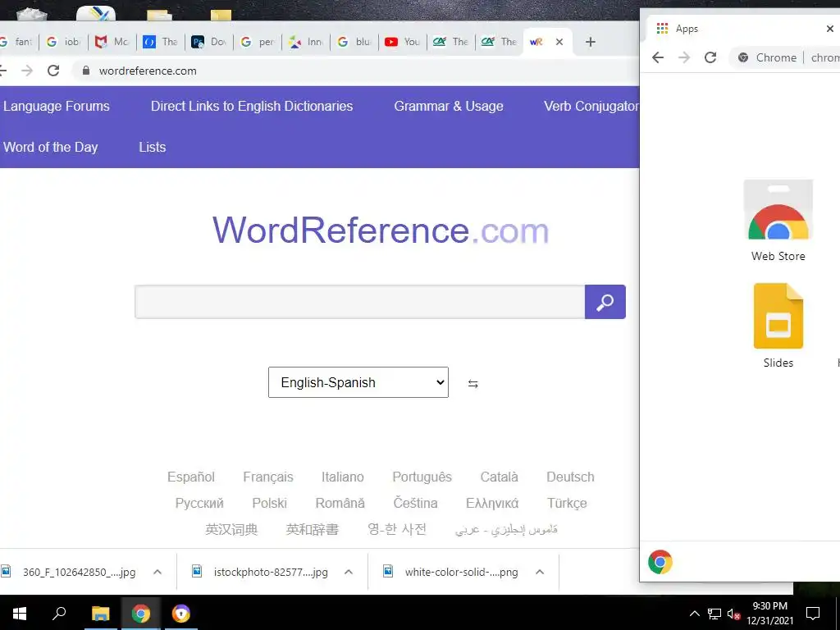Image resolution: width=840 pixels, height=630 pixels.
Task: Open the shield app on the taskbar
Action: point(181,614)
